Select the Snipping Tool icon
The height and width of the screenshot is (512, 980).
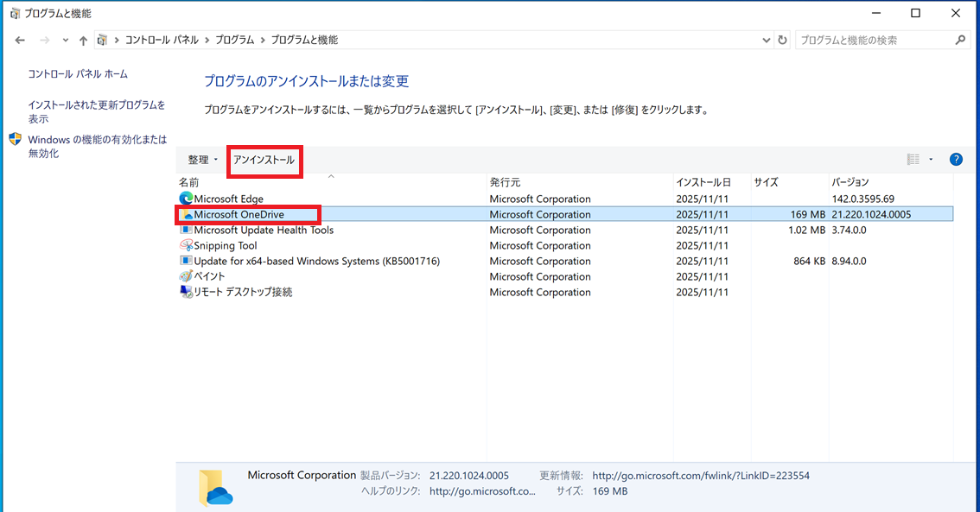tap(186, 246)
